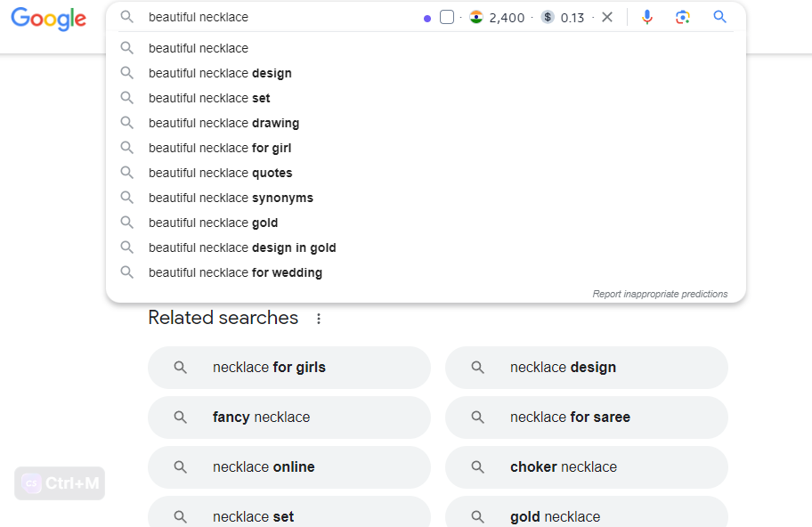
Task: Select suggestion beautiful necklace for wedding
Action: coord(235,272)
